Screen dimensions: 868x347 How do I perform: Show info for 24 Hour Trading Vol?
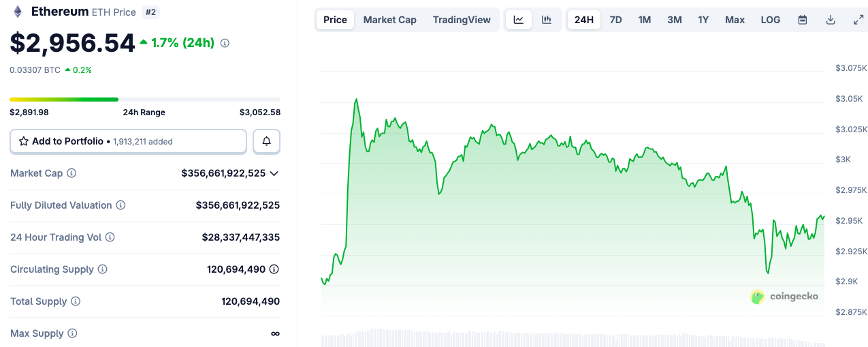tap(110, 237)
